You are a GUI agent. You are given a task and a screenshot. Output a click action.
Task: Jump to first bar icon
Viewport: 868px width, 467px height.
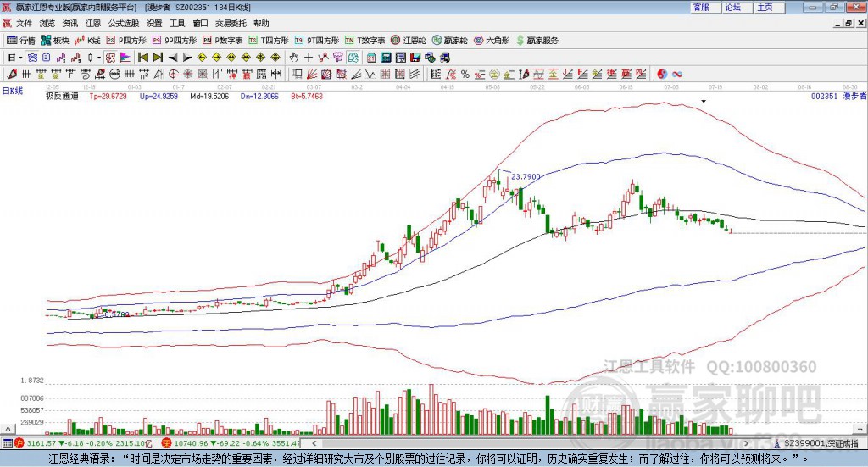click(x=143, y=58)
